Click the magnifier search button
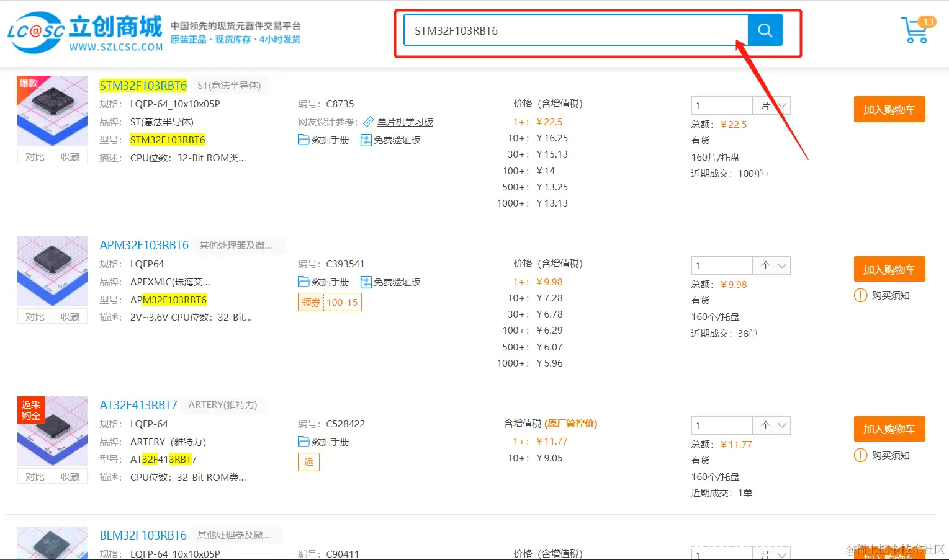 pyautogui.click(x=765, y=30)
